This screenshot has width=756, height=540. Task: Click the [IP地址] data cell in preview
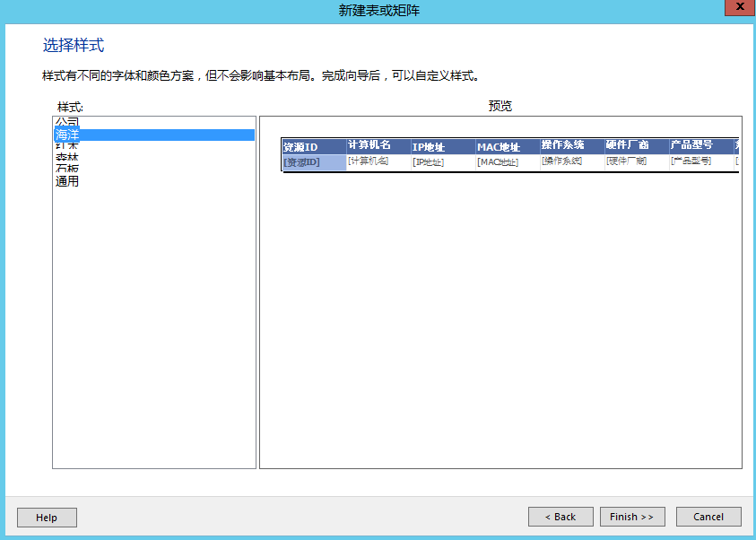click(443, 162)
